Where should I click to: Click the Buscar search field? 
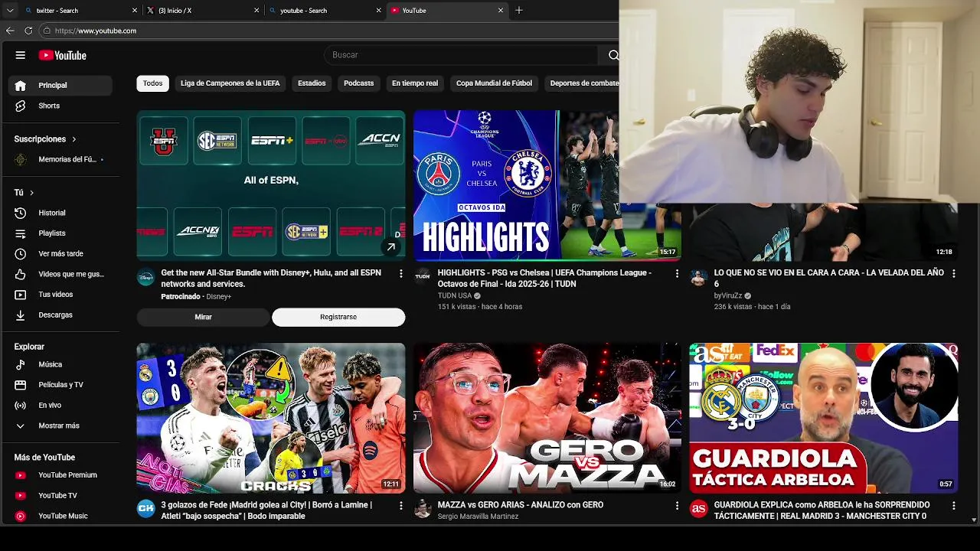(x=463, y=55)
